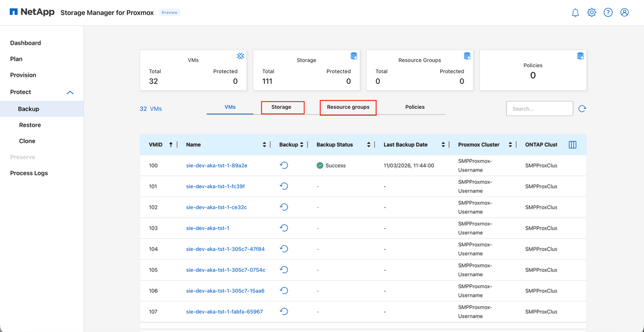Viewport: 644px width, 332px height.
Task: Refresh the VM list
Action: [582, 109]
